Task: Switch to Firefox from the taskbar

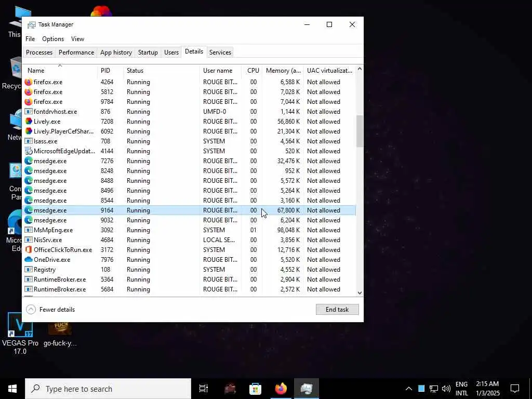Action: [x=281, y=389]
